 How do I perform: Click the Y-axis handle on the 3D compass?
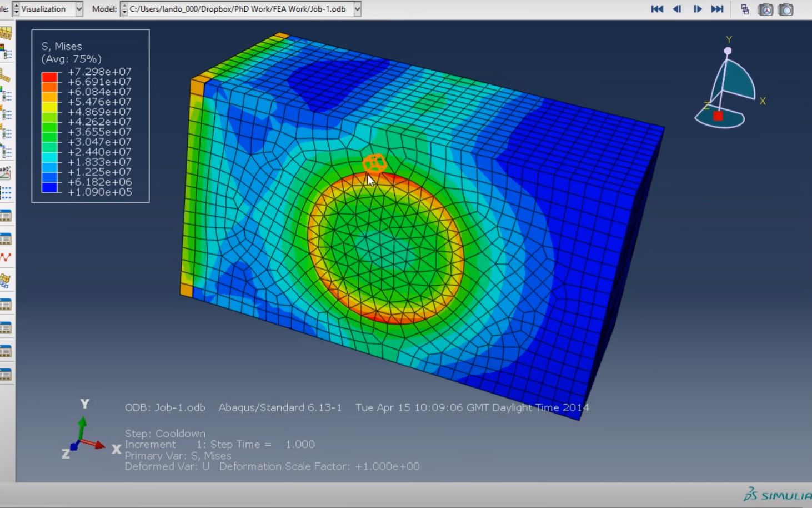[x=728, y=51]
